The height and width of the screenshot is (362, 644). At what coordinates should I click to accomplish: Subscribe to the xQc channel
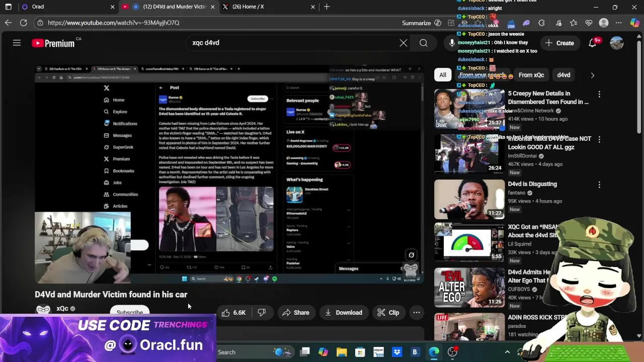(x=130, y=312)
